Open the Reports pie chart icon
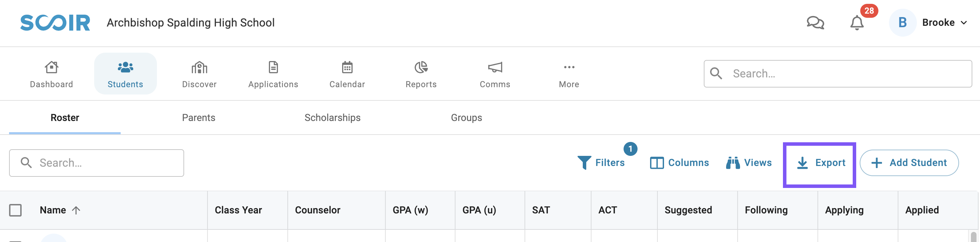The width and height of the screenshot is (980, 242). (x=421, y=67)
